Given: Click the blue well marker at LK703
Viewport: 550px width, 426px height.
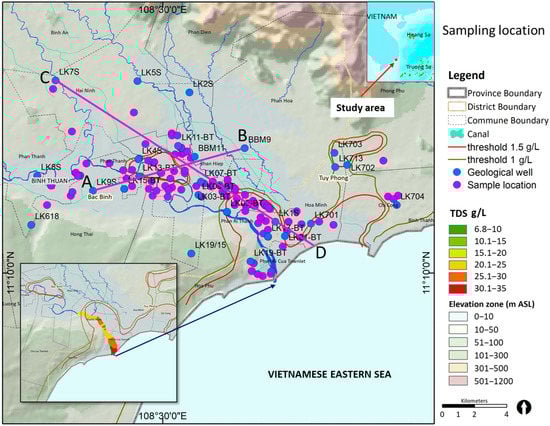Looking at the screenshot, I should (x=334, y=153).
